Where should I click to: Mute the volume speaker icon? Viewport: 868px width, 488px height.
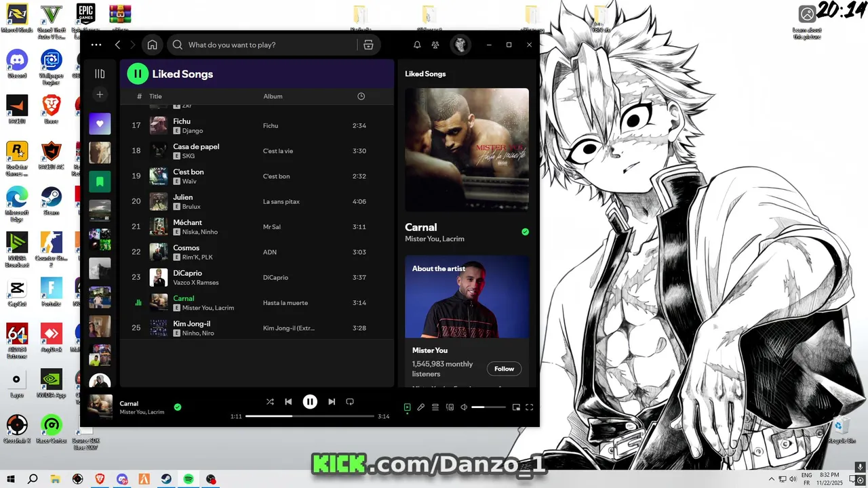(x=464, y=407)
